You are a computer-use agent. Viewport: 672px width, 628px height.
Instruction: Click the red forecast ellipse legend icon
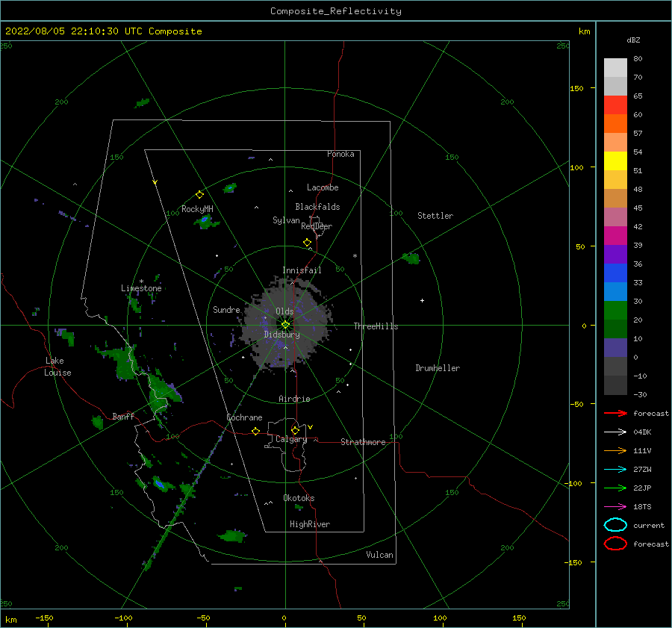[615, 544]
